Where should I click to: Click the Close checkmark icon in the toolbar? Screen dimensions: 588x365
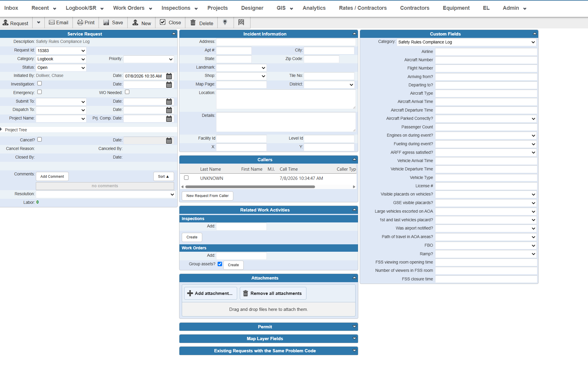click(x=163, y=22)
